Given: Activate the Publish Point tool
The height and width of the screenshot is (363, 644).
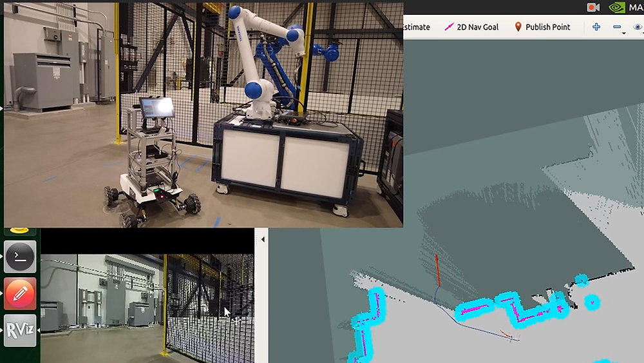Looking at the screenshot, I should (542, 27).
